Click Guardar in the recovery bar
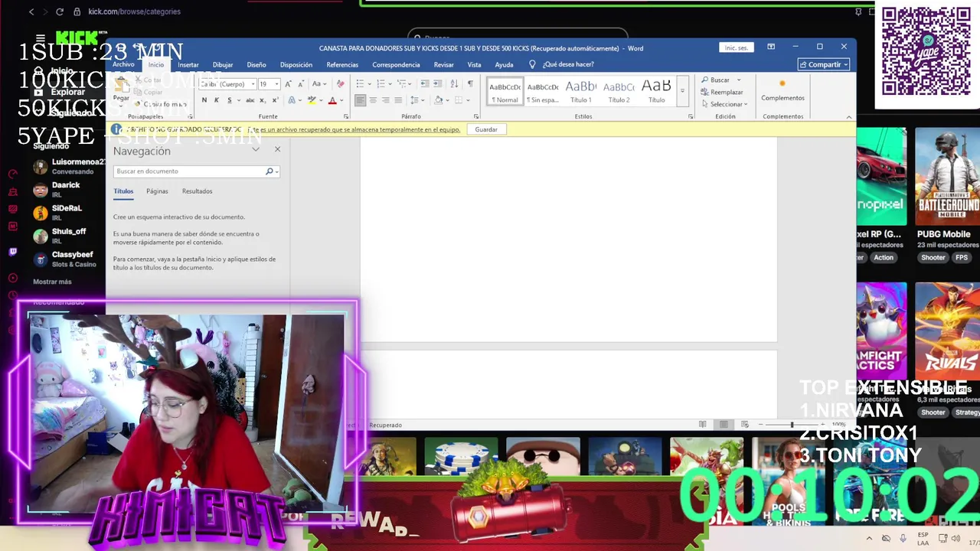This screenshot has height=551, width=980. coord(486,129)
